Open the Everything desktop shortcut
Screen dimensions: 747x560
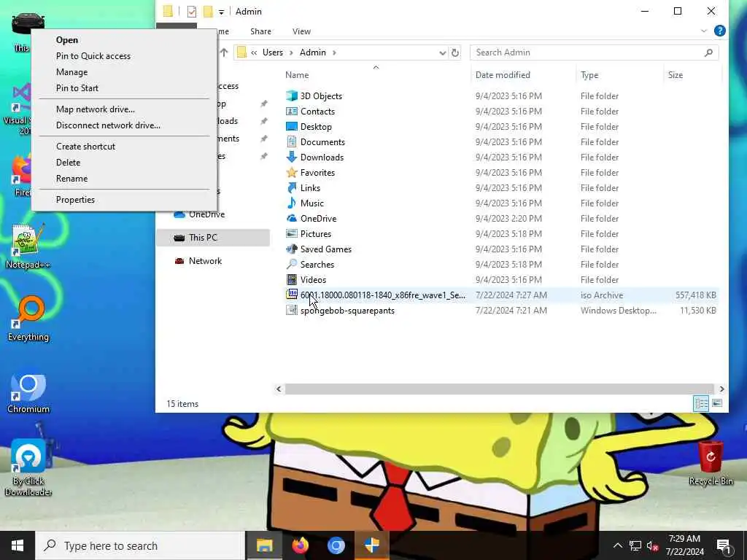[28, 319]
